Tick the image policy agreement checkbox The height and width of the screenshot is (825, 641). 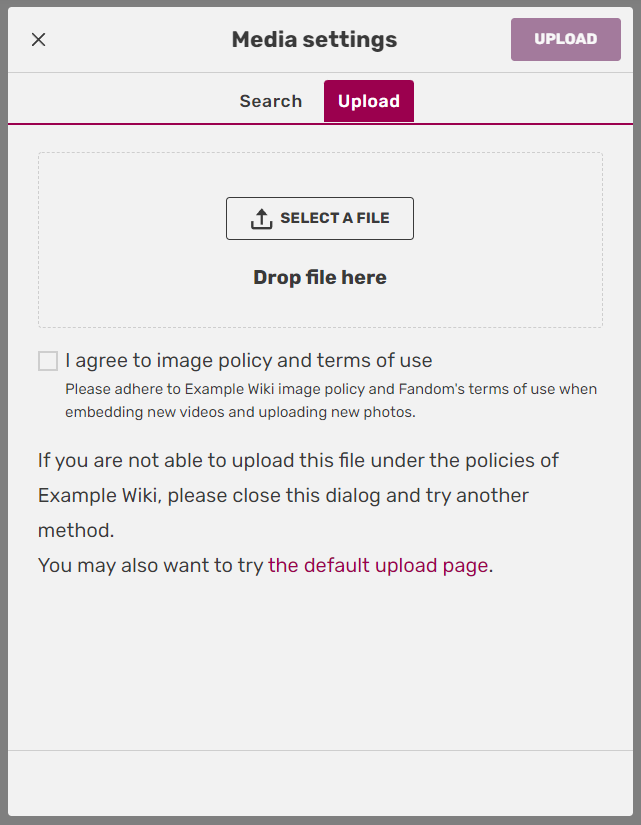[x=48, y=361]
